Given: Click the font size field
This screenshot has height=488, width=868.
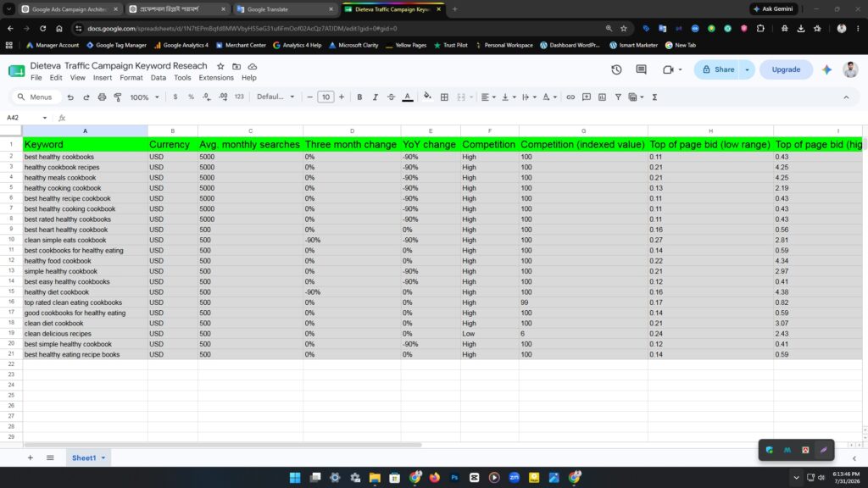Looking at the screenshot, I should coord(325,97).
